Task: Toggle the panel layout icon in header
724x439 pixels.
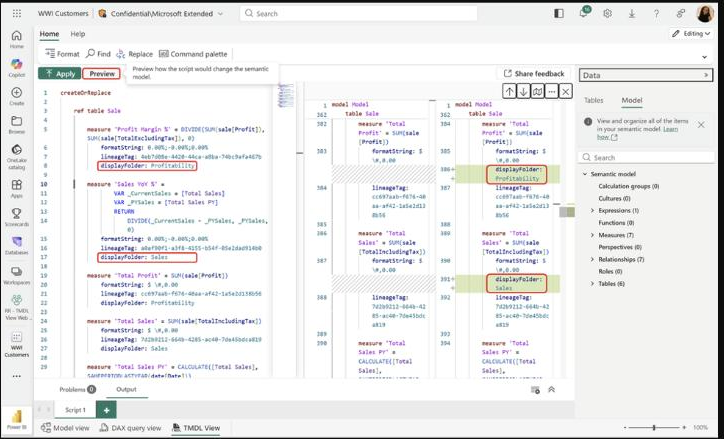Action: coord(559,13)
